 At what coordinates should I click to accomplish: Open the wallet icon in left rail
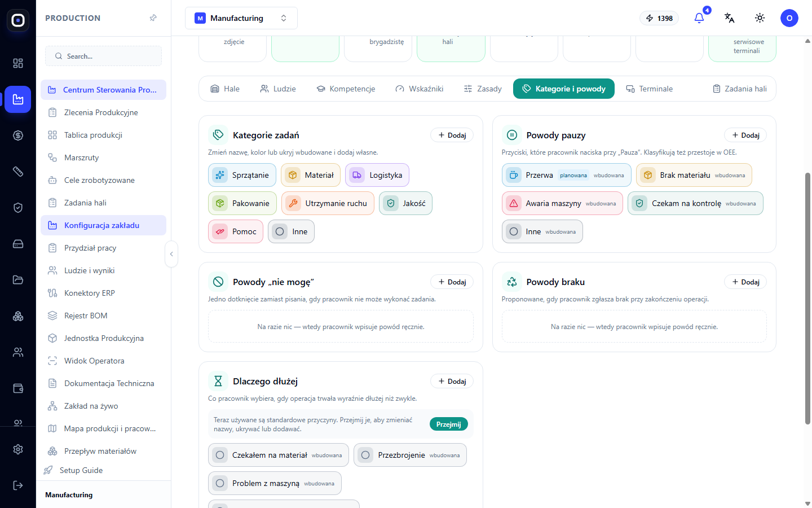pos(18,388)
